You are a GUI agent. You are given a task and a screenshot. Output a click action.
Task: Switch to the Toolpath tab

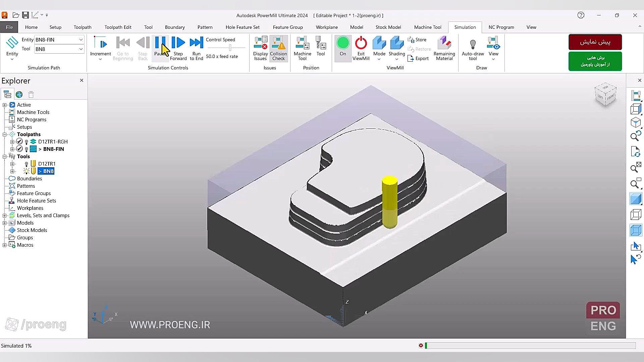pyautogui.click(x=83, y=27)
